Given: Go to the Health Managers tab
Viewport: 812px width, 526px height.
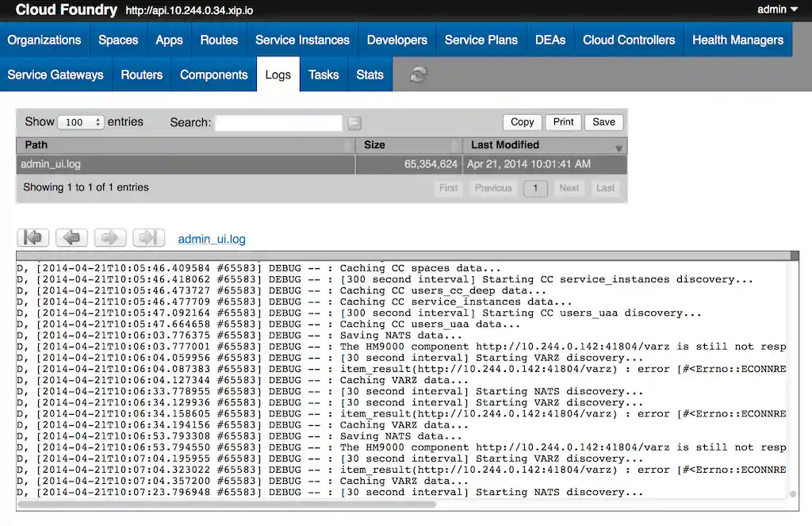Looking at the screenshot, I should click(737, 40).
